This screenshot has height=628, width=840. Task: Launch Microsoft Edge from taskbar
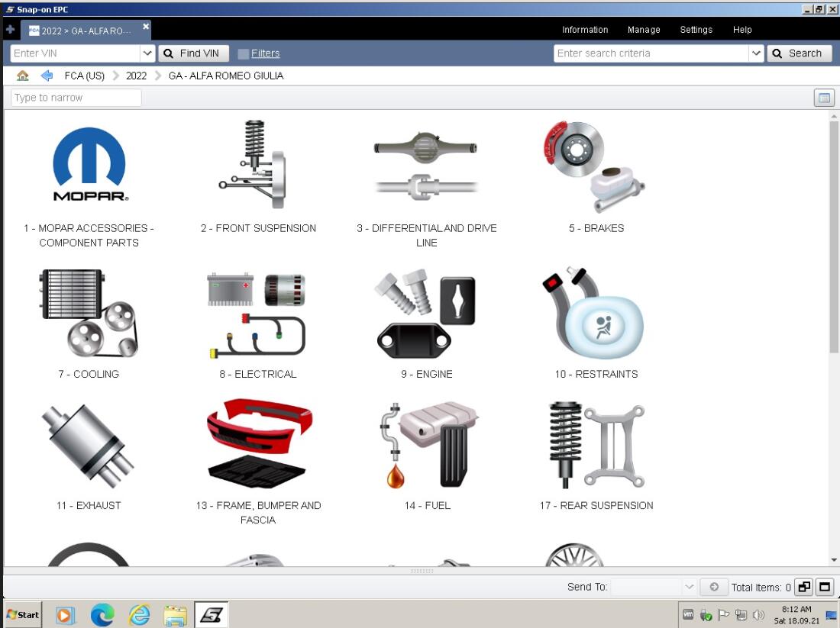pos(102,615)
